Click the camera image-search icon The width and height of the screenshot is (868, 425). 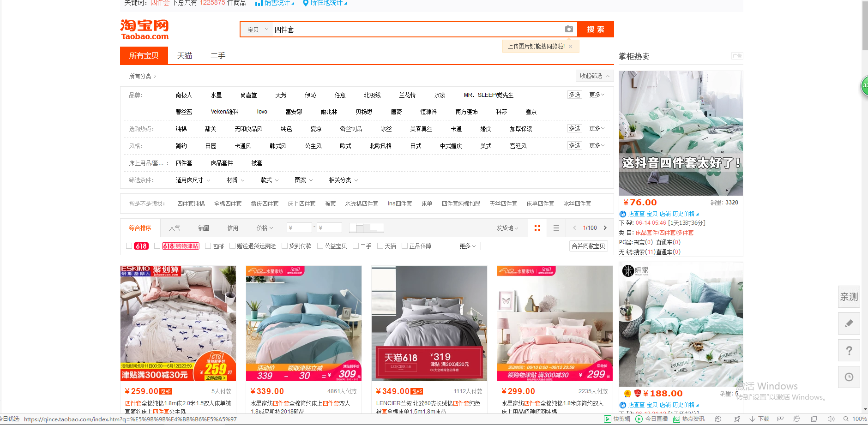click(569, 29)
